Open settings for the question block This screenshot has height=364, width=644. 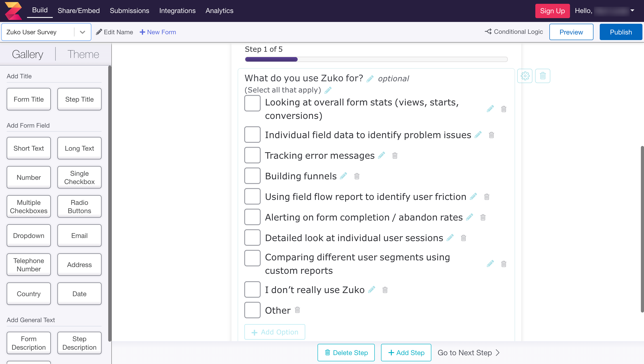(x=525, y=76)
